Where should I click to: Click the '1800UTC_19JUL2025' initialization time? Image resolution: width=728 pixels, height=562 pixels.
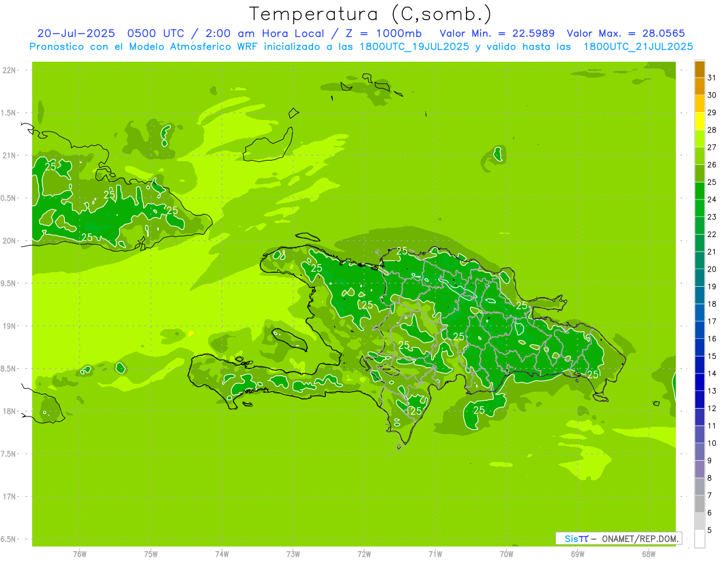pyautogui.click(x=410, y=47)
